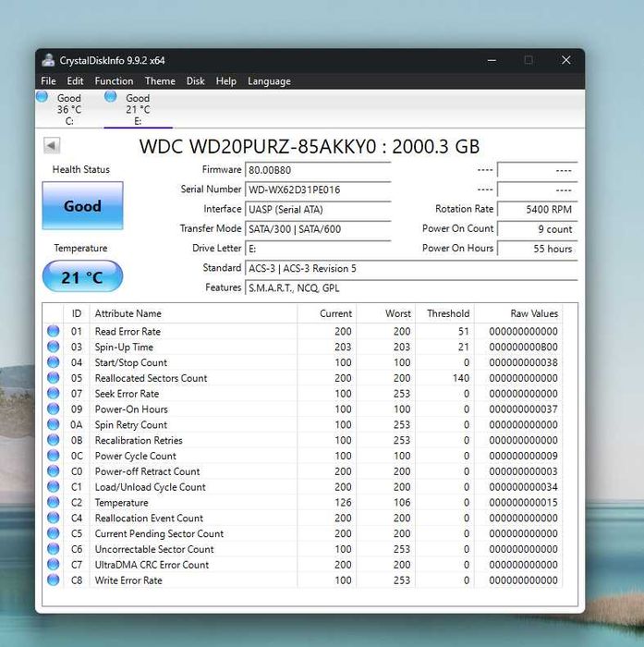Click status orb for Power-off Retract Count
Screen dimensions: 644x647
tap(54, 470)
